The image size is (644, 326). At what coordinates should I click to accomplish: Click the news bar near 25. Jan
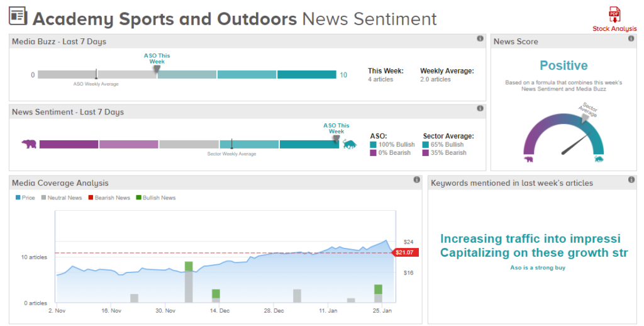click(378, 293)
